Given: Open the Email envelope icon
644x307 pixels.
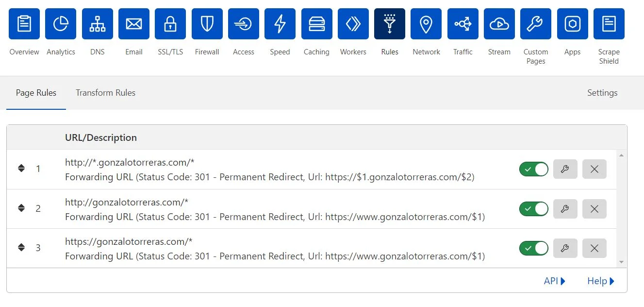Looking at the screenshot, I should 134,24.
